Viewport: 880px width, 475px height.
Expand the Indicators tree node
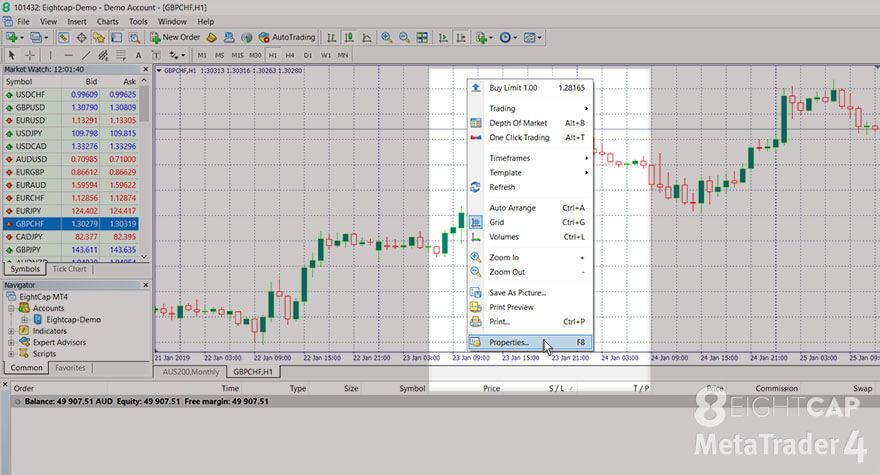(11, 331)
